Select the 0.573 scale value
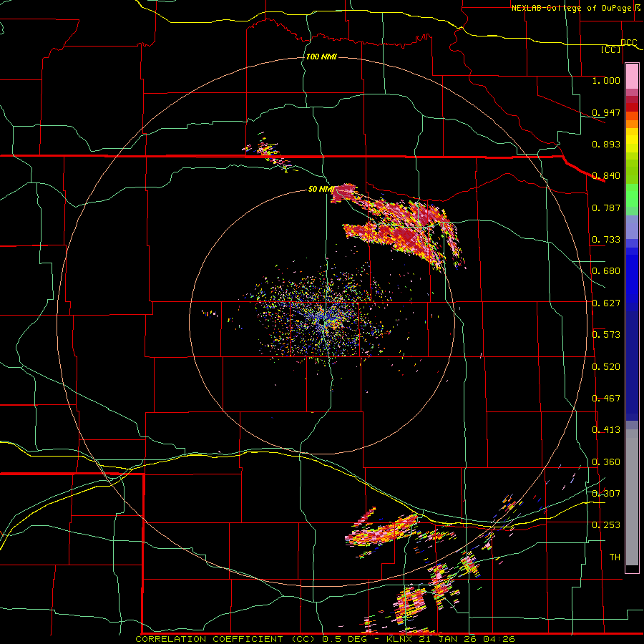Screen dimensions: 644x644 coord(606,335)
